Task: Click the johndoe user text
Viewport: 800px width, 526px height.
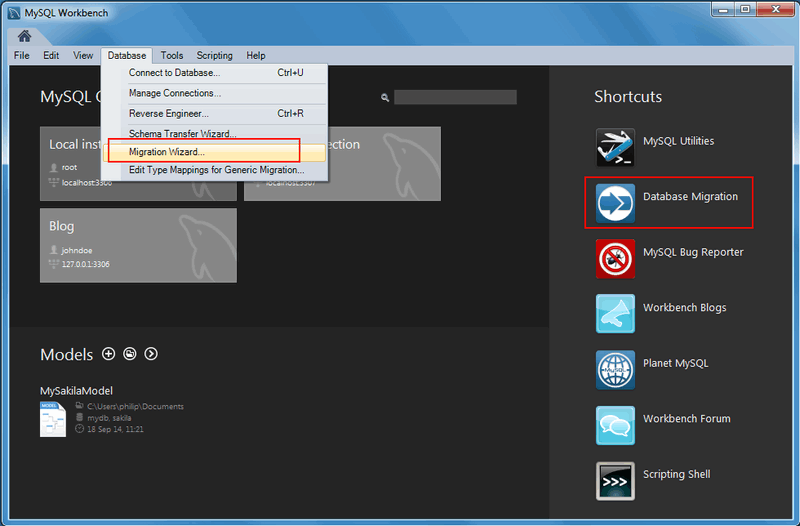Action: tap(77, 251)
